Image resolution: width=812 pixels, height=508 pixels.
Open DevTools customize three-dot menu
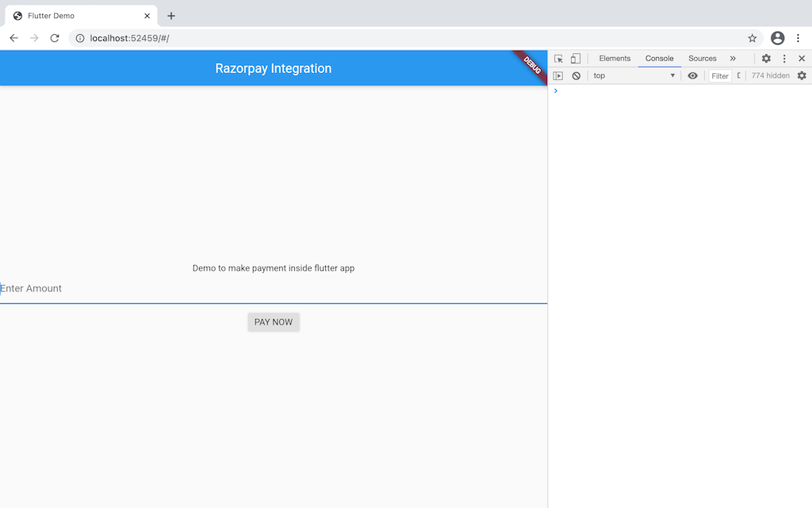pos(784,59)
